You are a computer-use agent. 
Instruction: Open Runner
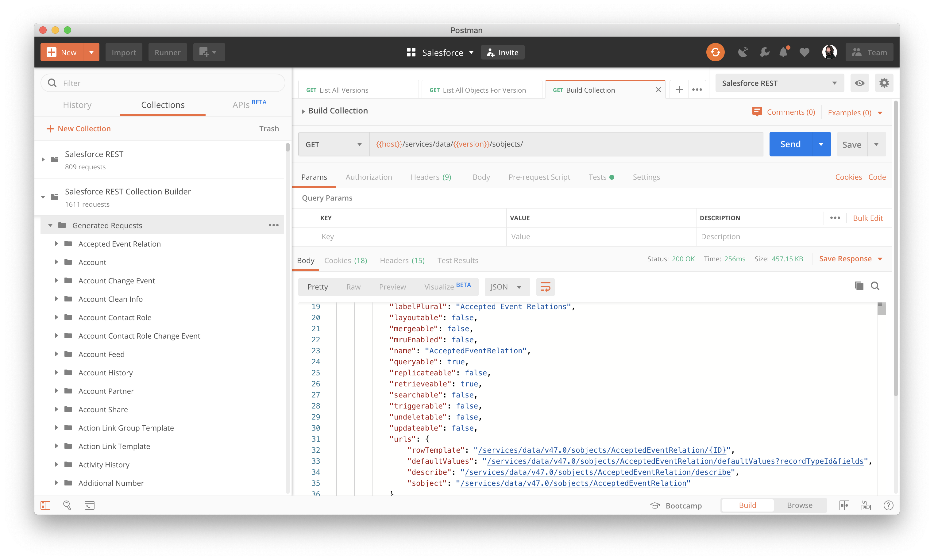tap(167, 52)
